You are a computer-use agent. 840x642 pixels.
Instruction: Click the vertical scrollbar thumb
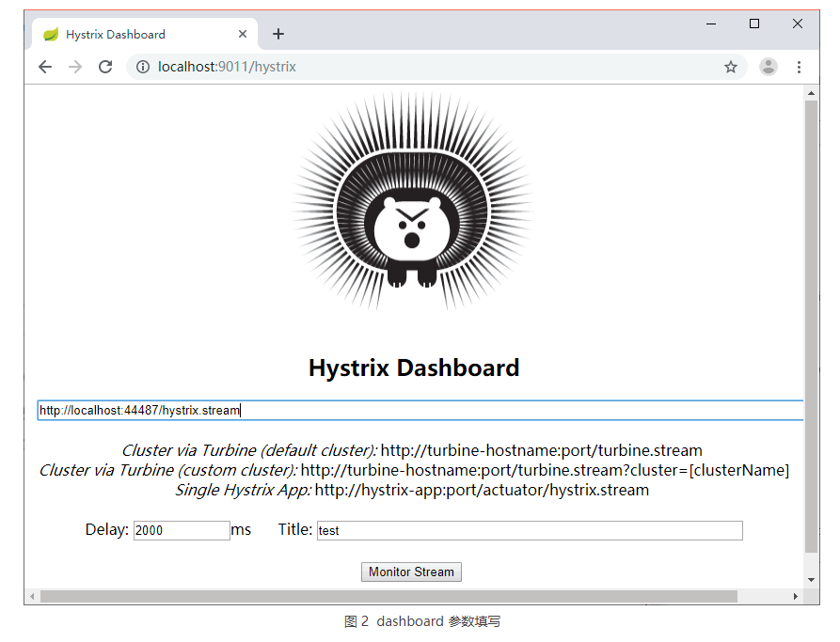[811, 326]
